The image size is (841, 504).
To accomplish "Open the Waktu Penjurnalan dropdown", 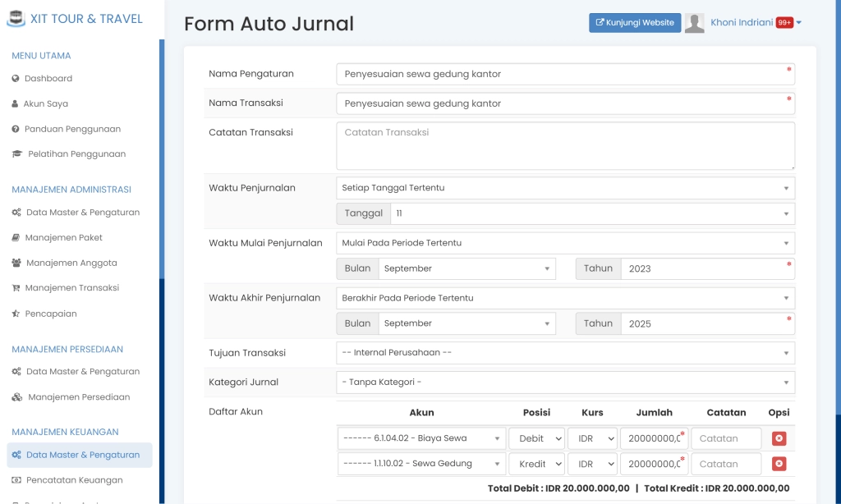I will click(565, 187).
